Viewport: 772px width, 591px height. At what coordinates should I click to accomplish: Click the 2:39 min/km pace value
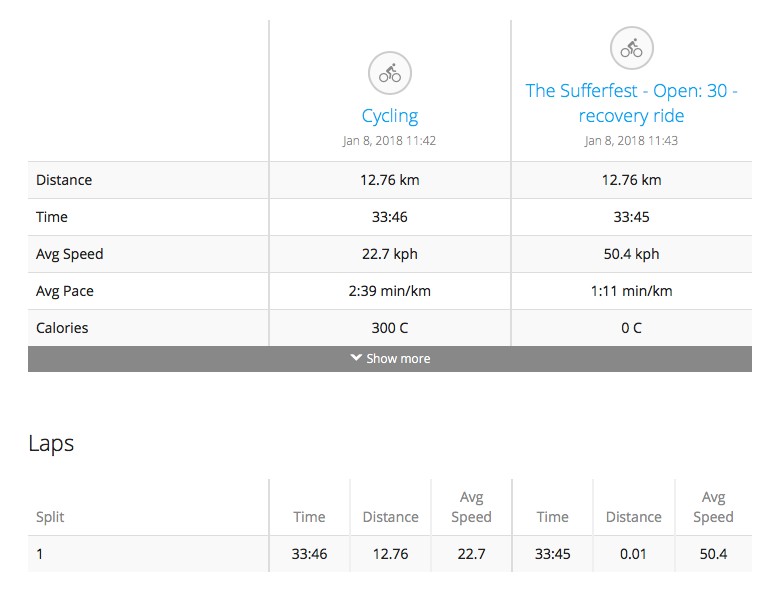(x=389, y=291)
